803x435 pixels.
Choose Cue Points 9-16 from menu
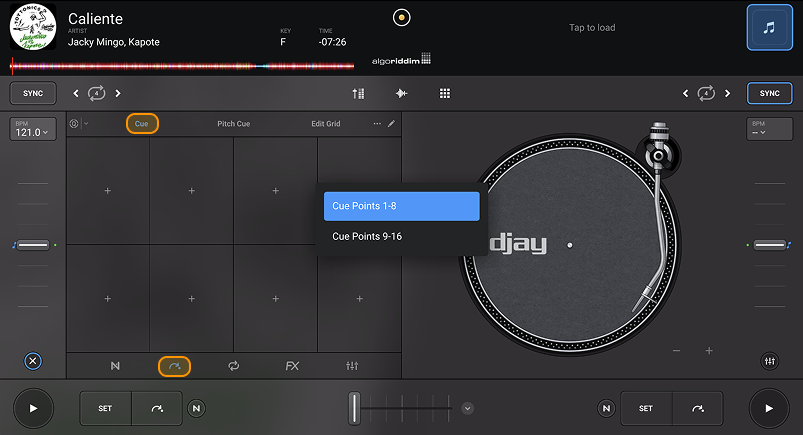pos(401,237)
